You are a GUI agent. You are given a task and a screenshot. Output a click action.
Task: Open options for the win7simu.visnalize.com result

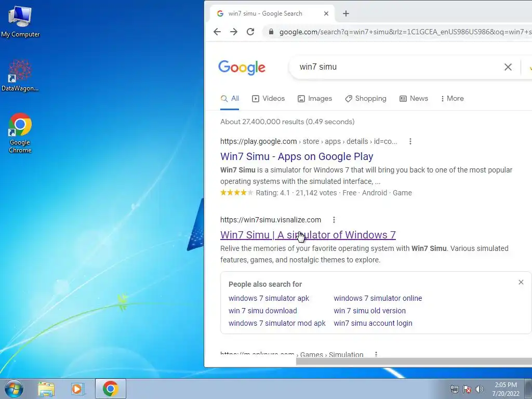point(334,220)
